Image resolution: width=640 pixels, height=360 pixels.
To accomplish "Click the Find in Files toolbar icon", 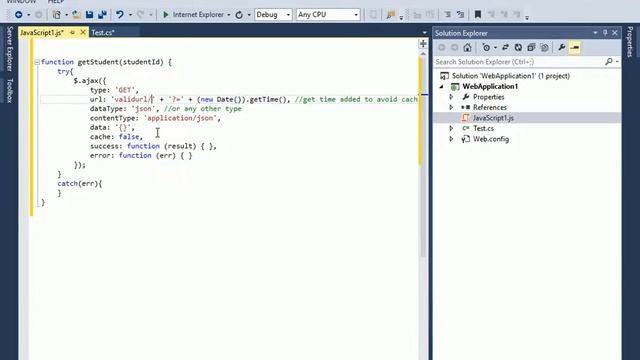I will 391,15.
